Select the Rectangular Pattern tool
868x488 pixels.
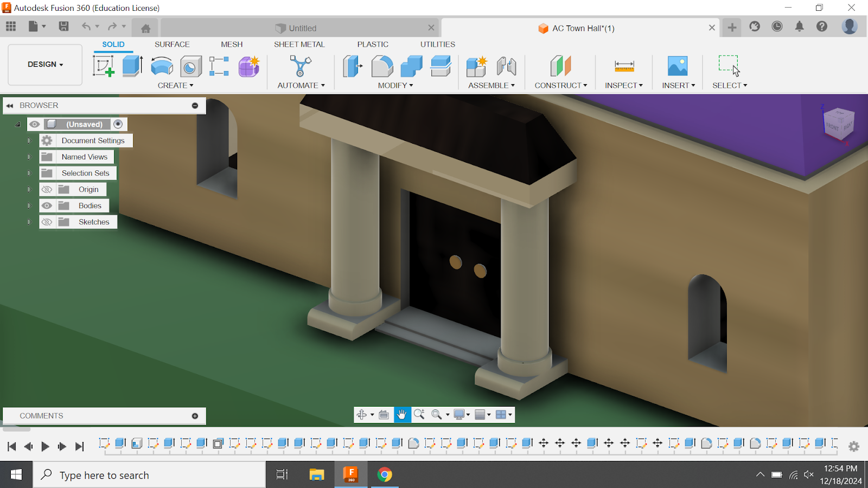[x=219, y=66]
